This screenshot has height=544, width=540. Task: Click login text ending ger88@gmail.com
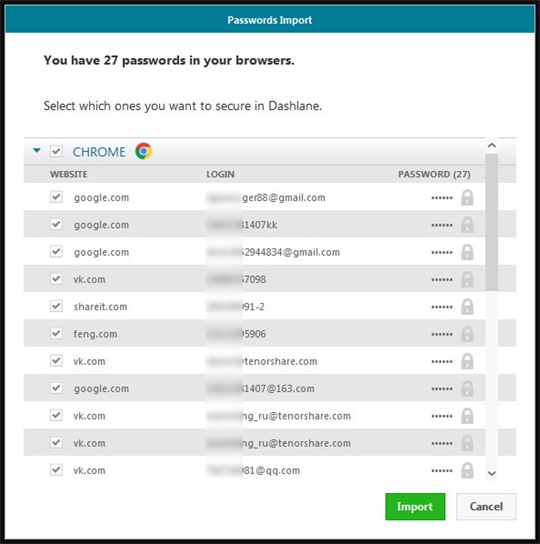pyautogui.click(x=266, y=197)
